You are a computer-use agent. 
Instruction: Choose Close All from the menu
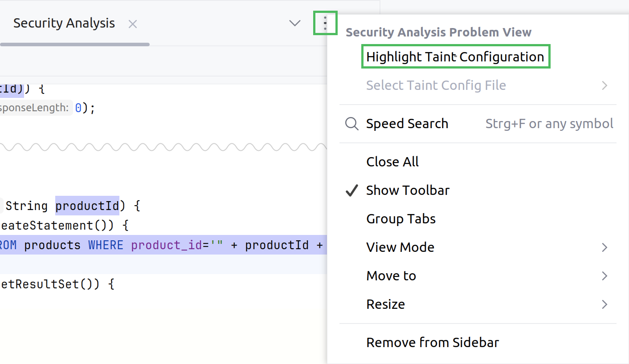[x=392, y=162]
